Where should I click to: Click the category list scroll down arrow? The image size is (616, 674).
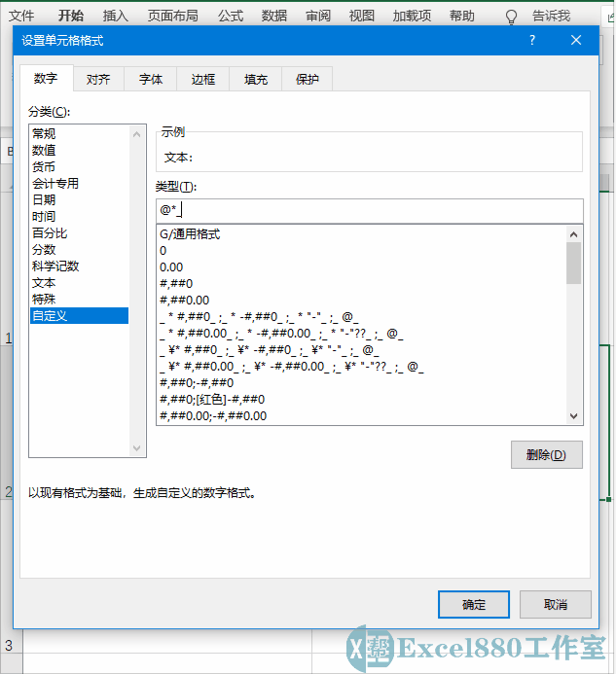pyautogui.click(x=137, y=448)
